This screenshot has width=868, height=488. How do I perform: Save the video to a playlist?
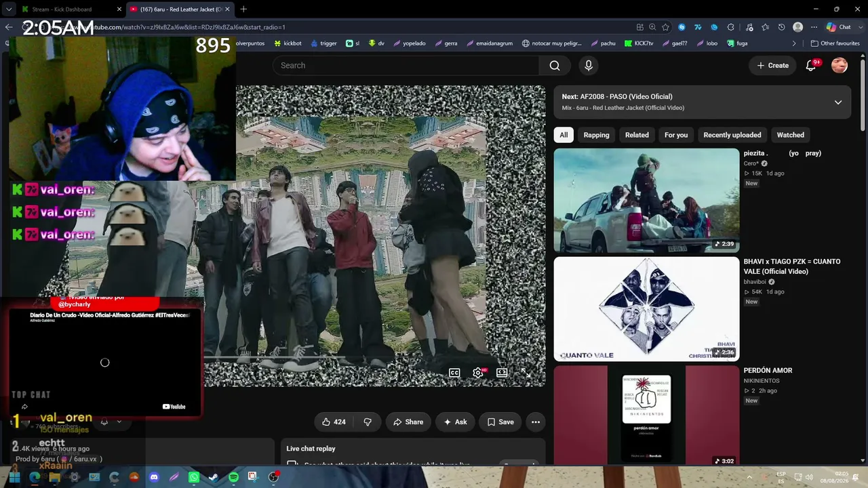500,422
